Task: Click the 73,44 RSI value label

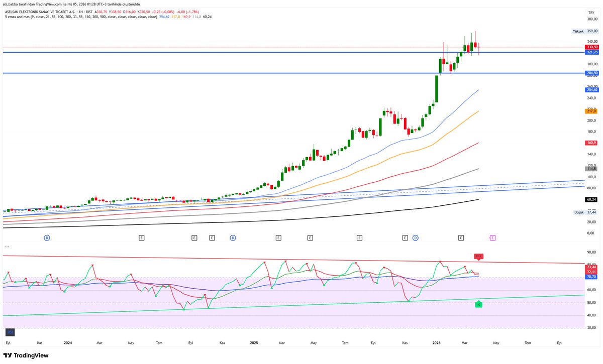Action: coord(591,268)
